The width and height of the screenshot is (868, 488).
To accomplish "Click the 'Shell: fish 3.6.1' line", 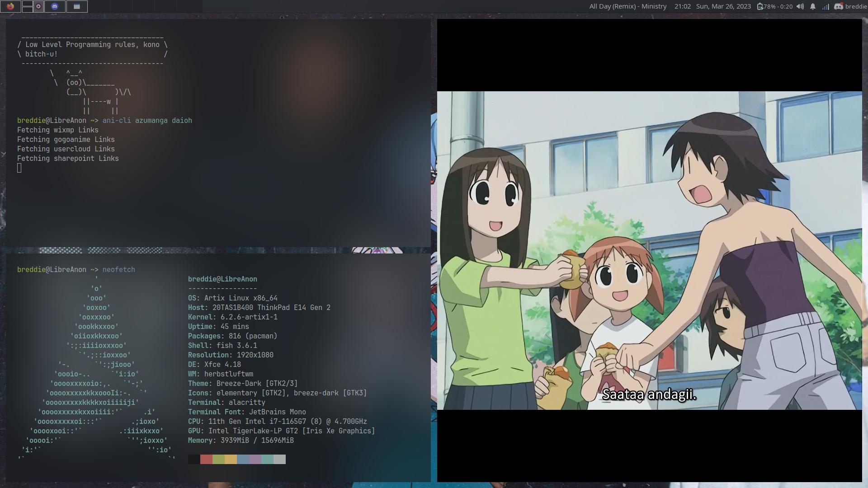I will tap(222, 346).
